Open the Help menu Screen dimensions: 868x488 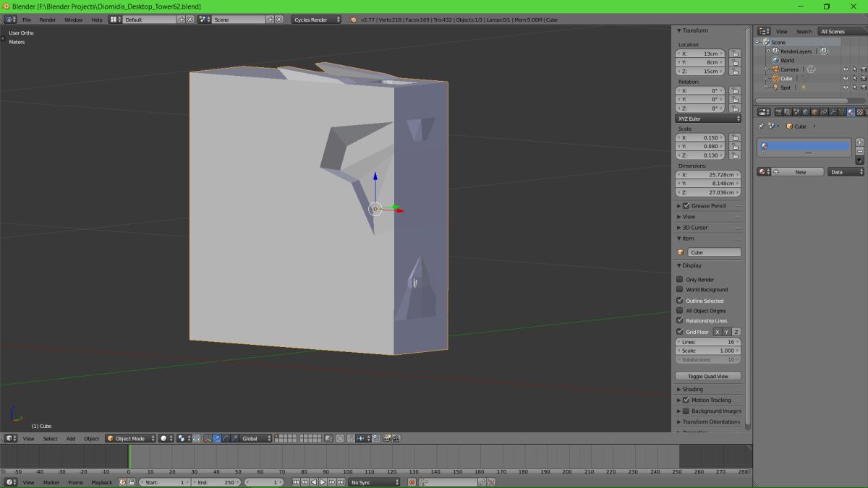click(x=97, y=20)
